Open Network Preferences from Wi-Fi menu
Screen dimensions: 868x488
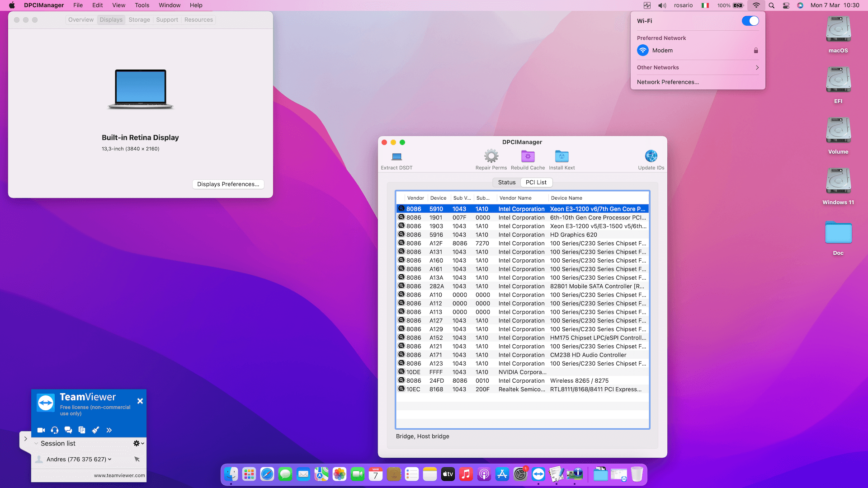[x=668, y=82]
